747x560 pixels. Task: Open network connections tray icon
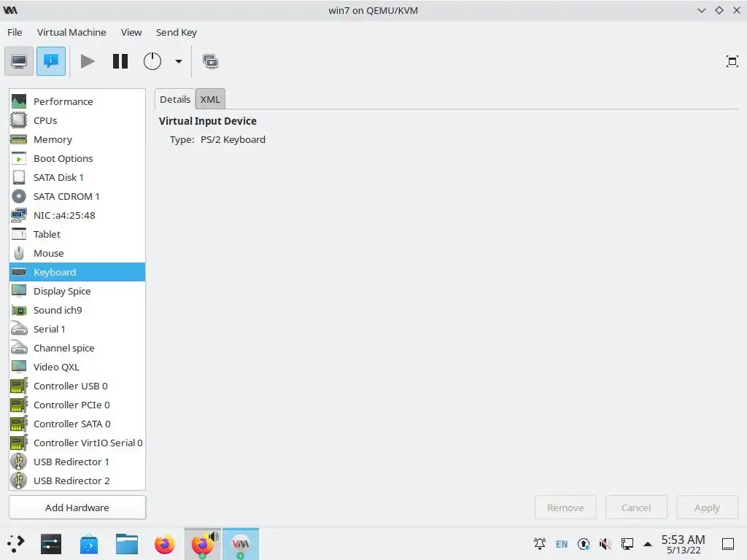[627, 544]
